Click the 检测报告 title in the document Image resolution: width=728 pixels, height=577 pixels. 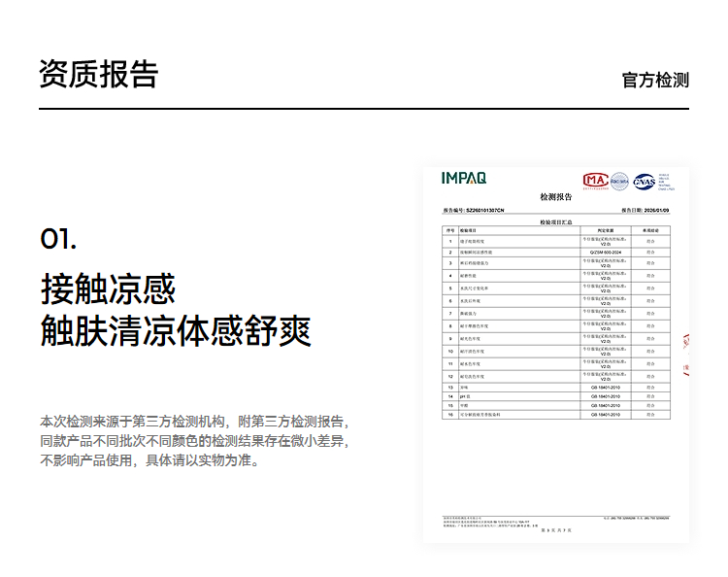pyautogui.click(x=556, y=197)
